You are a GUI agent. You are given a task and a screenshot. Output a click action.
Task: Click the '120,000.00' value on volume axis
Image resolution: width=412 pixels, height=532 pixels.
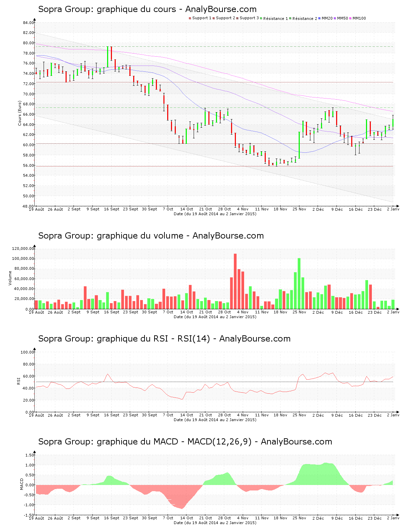coord(23,248)
